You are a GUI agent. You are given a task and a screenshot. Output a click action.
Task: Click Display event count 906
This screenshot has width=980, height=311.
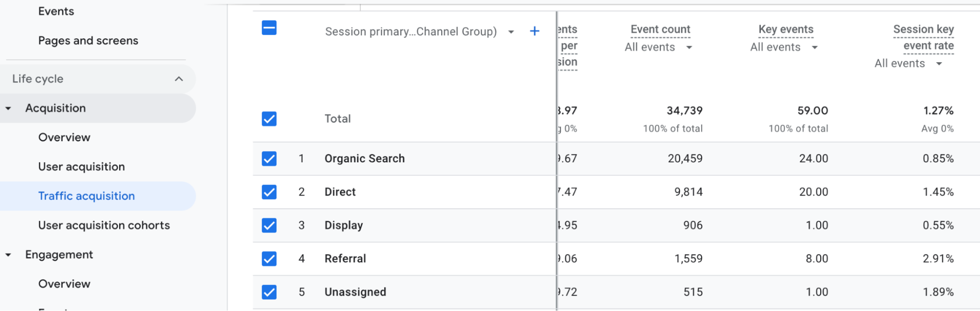pyautogui.click(x=693, y=225)
